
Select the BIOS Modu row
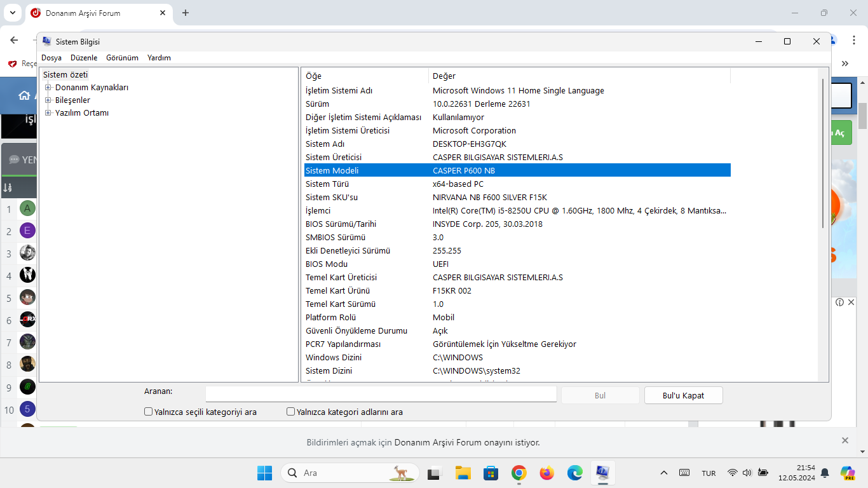click(517, 264)
